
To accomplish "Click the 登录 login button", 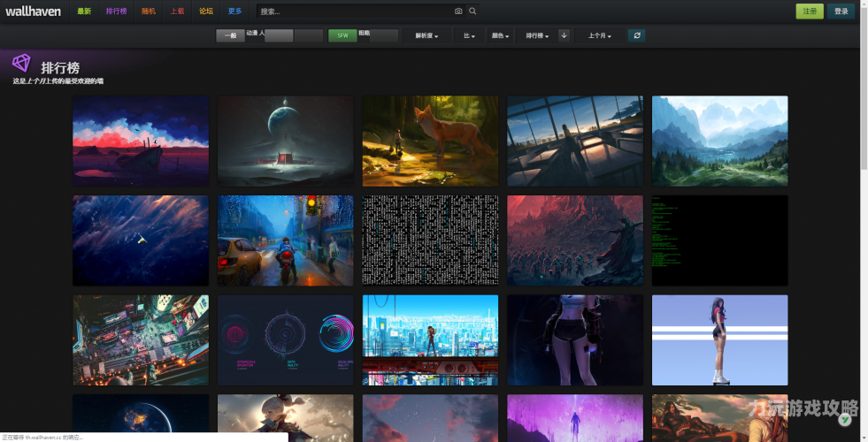I will click(841, 11).
